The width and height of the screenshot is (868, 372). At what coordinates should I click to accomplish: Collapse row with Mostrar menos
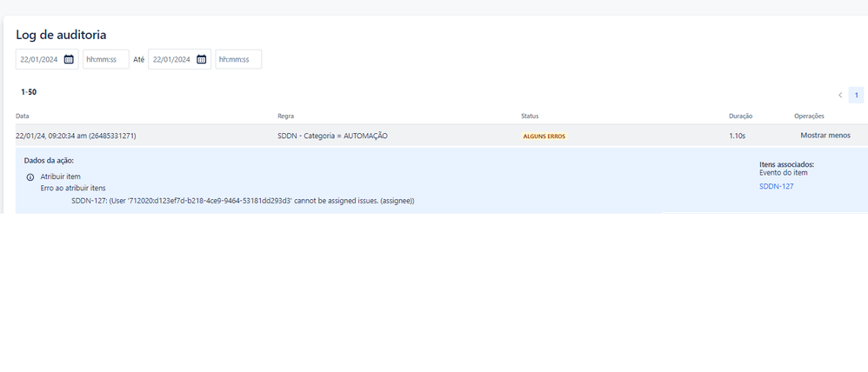(825, 136)
